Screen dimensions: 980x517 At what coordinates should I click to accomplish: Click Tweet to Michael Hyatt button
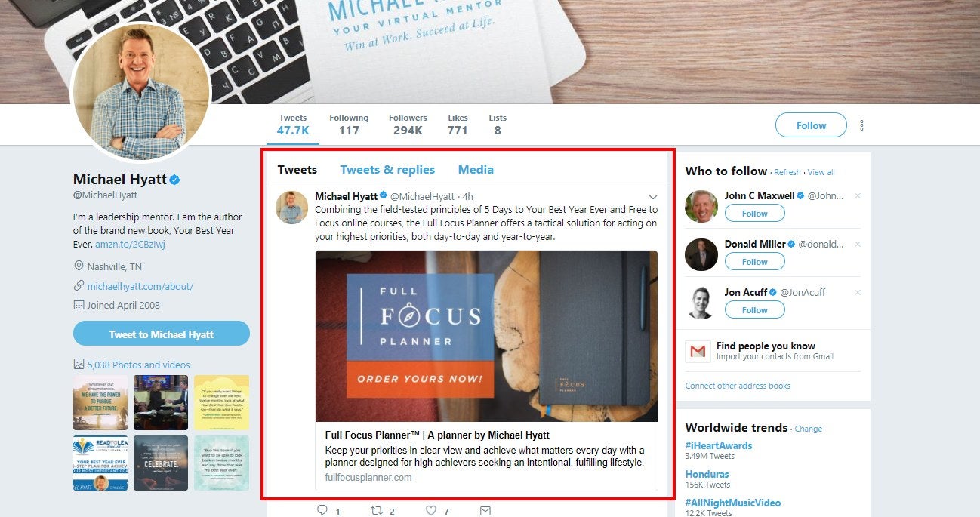coord(162,334)
